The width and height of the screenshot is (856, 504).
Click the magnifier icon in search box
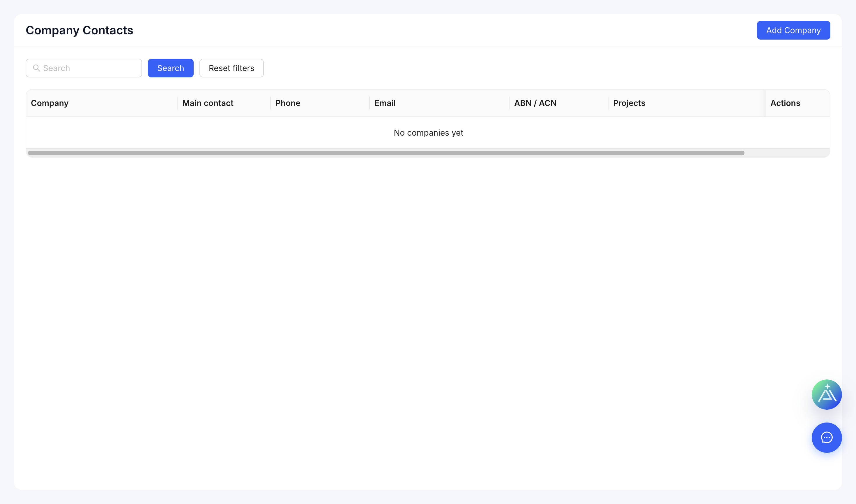[x=36, y=68]
